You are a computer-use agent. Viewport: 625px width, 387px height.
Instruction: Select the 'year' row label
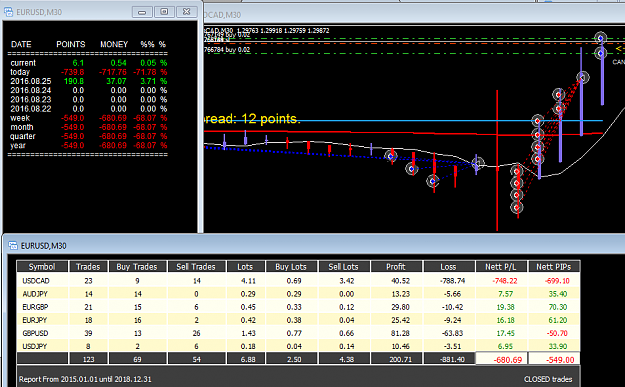pos(18,145)
